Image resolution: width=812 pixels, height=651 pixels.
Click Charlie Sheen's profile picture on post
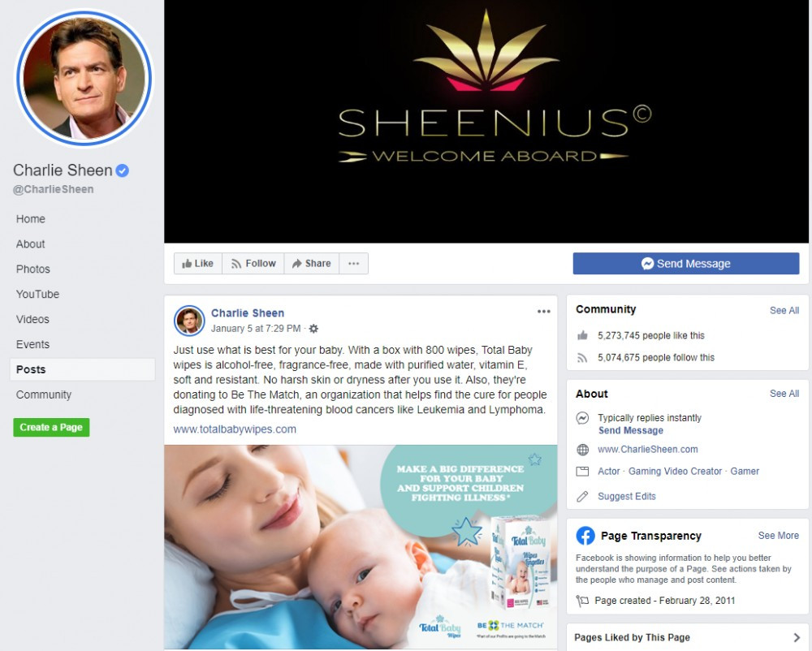point(189,321)
